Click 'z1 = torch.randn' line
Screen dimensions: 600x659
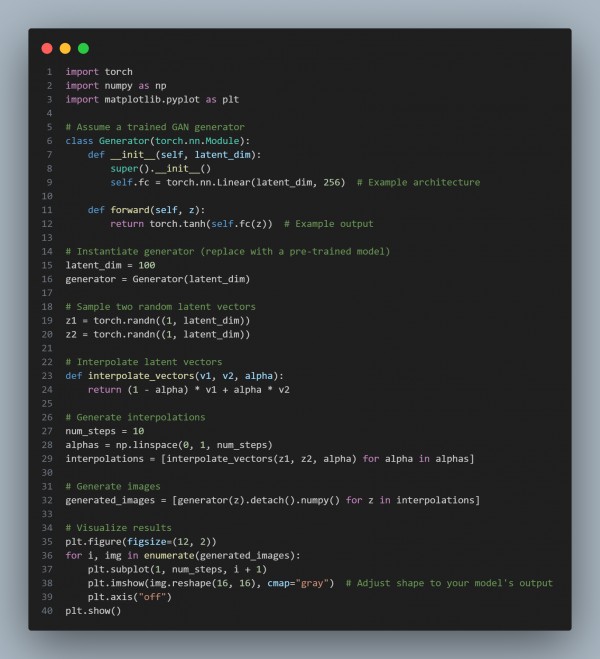click(158, 321)
